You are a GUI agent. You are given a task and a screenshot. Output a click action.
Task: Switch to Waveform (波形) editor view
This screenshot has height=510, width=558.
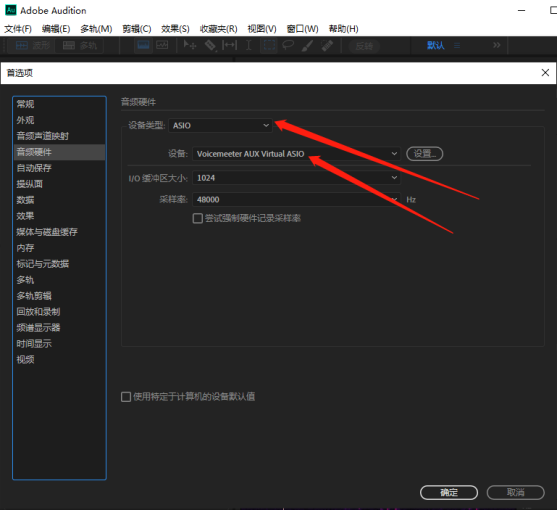pos(32,46)
